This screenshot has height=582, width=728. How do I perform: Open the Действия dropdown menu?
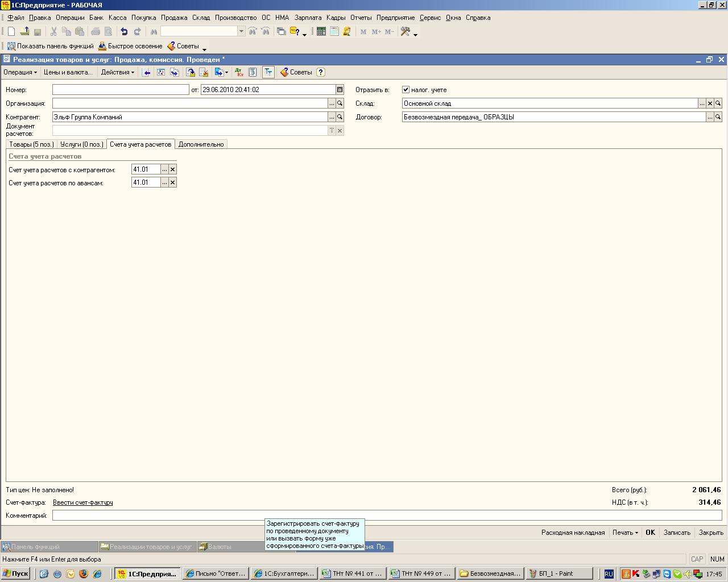pyautogui.click(x=118, y=72)
